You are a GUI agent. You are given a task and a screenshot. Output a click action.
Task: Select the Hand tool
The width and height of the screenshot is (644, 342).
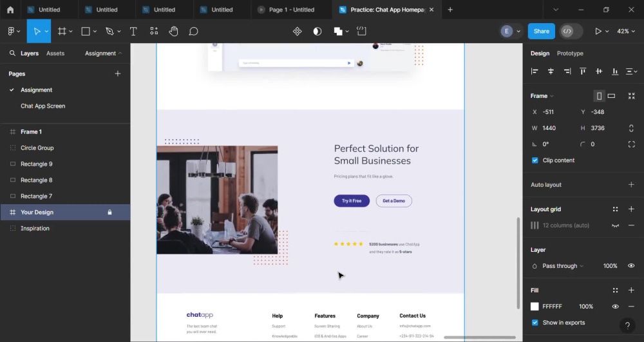tap(173, 31)
